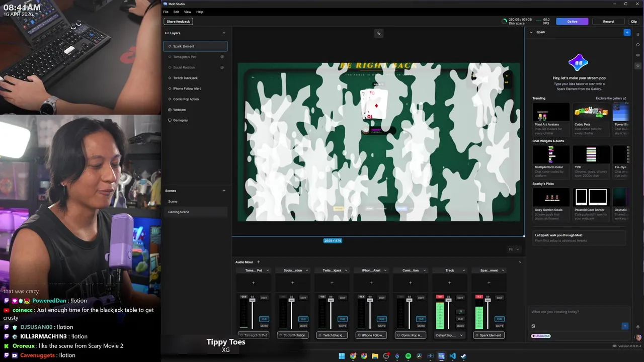Click EDIT on Spar...ment channel
This screenshot has height=362, width=644.
tap(500, 298)
